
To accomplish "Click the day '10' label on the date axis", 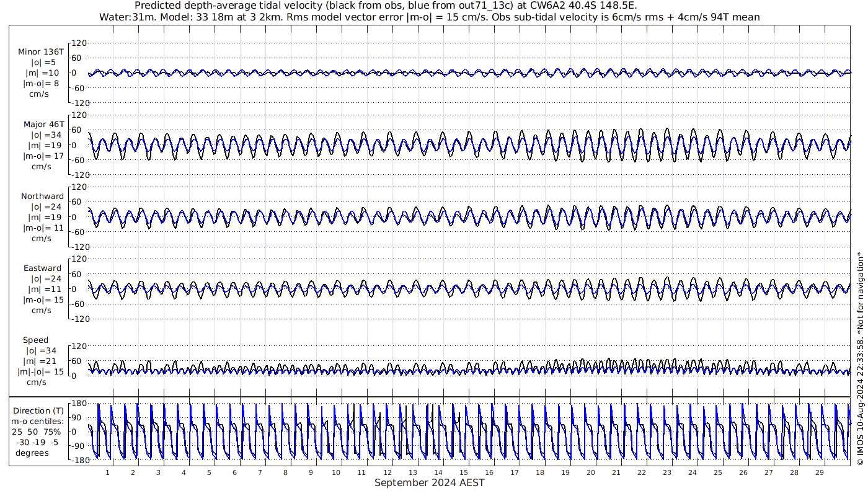I will point(336,472).
